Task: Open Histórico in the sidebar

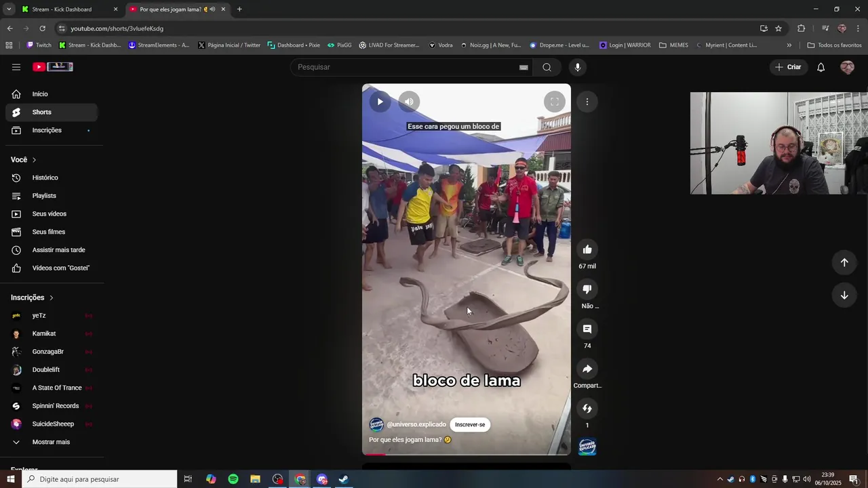Action: pyautogui.click(x=52, y=178)
